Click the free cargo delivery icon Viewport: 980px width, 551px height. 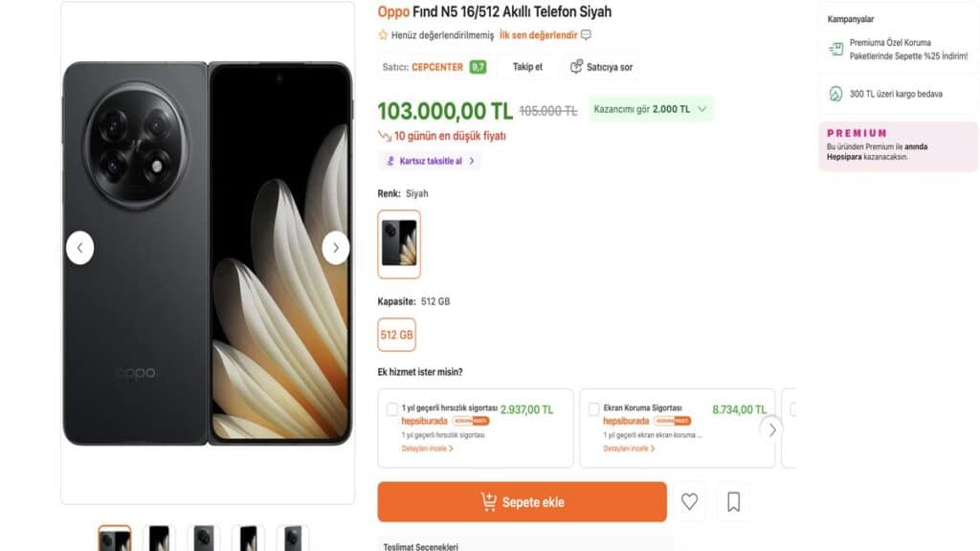(x=835, y=94)
